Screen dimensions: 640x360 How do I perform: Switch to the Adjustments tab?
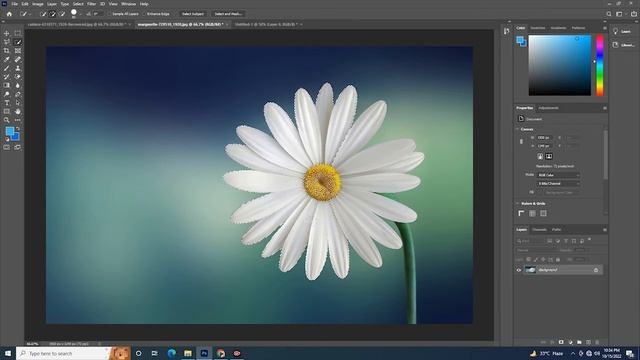click(x=548, y=108)
